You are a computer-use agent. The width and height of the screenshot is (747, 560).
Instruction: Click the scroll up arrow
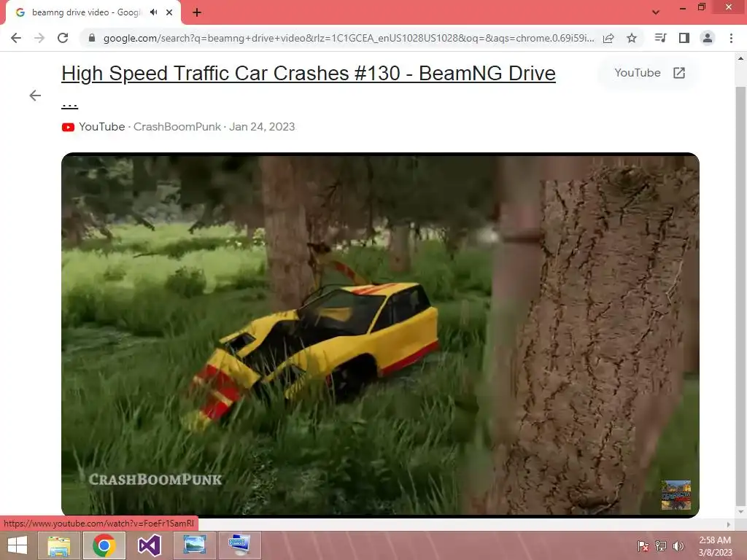(740, 58)
